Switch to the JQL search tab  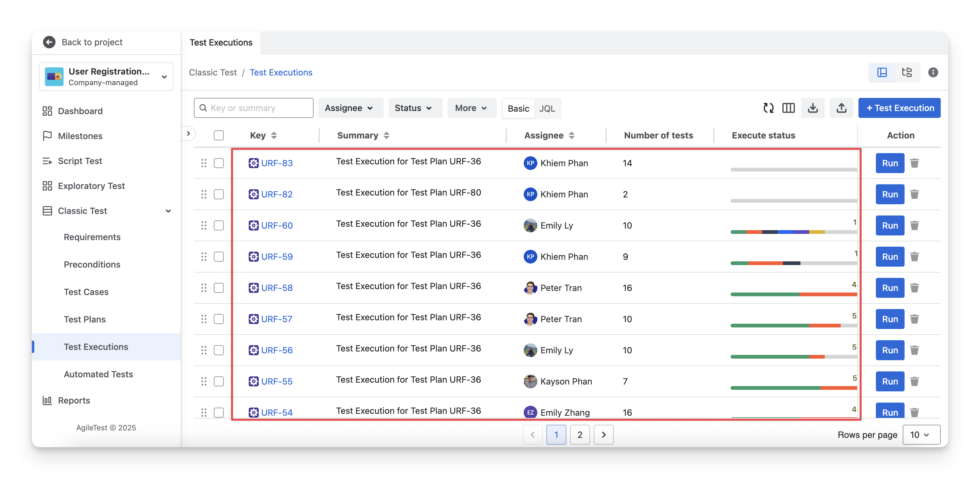547,109
